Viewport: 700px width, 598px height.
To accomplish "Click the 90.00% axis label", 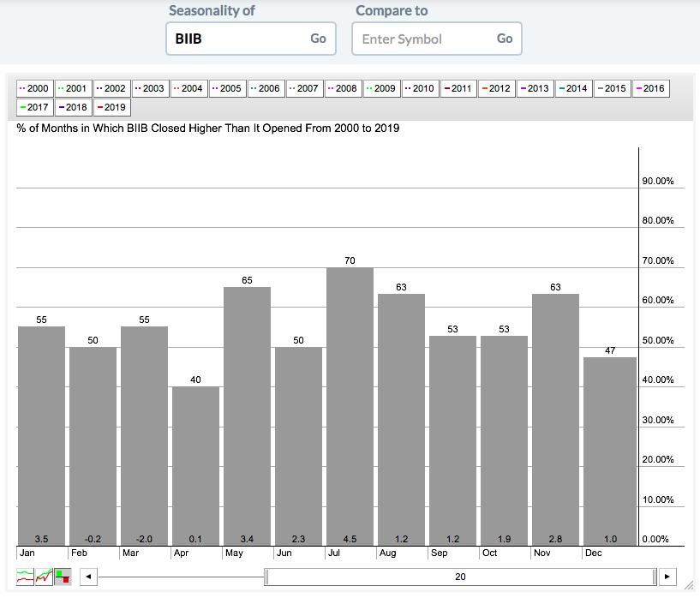I will click(658, 181).
